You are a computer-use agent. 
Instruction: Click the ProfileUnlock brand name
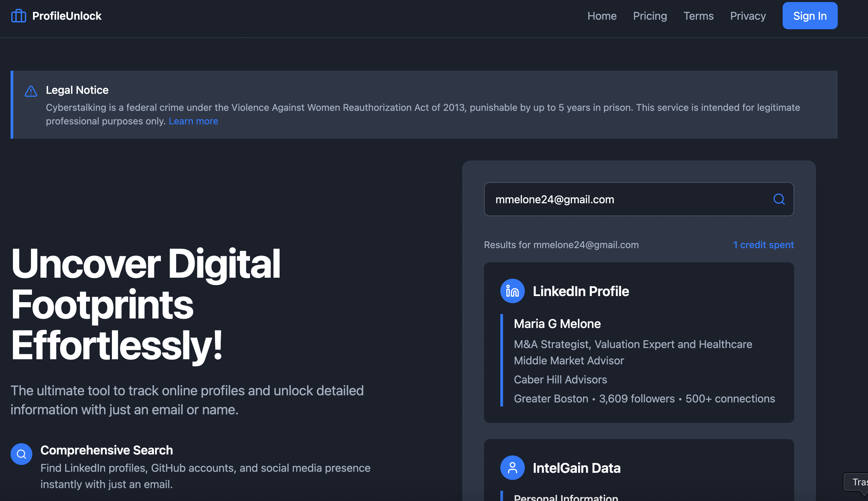[67, 16]
